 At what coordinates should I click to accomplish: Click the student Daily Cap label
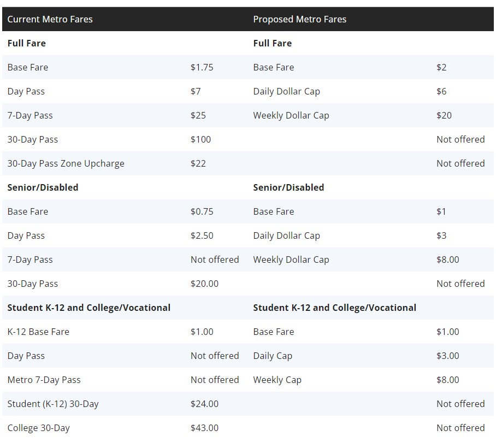click(x=273, y=356)
